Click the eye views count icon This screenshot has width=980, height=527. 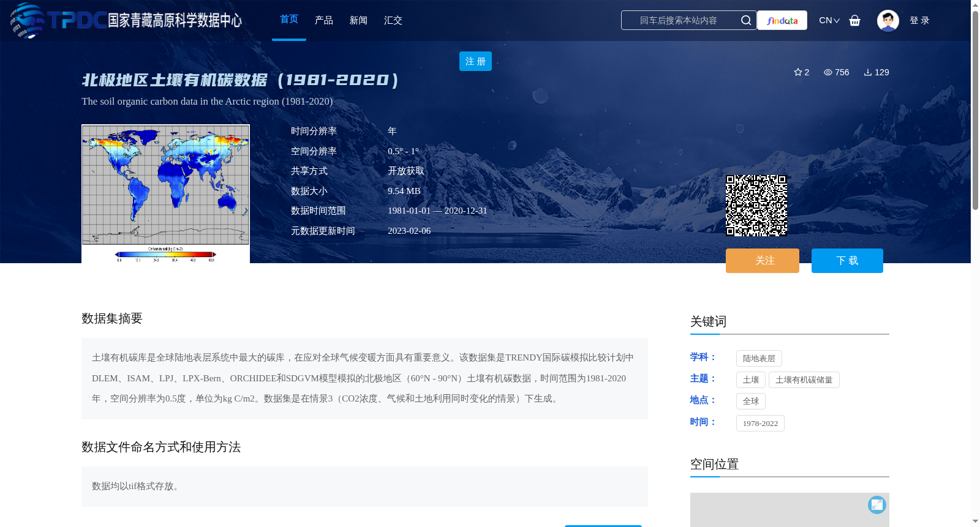pos(828,72)
